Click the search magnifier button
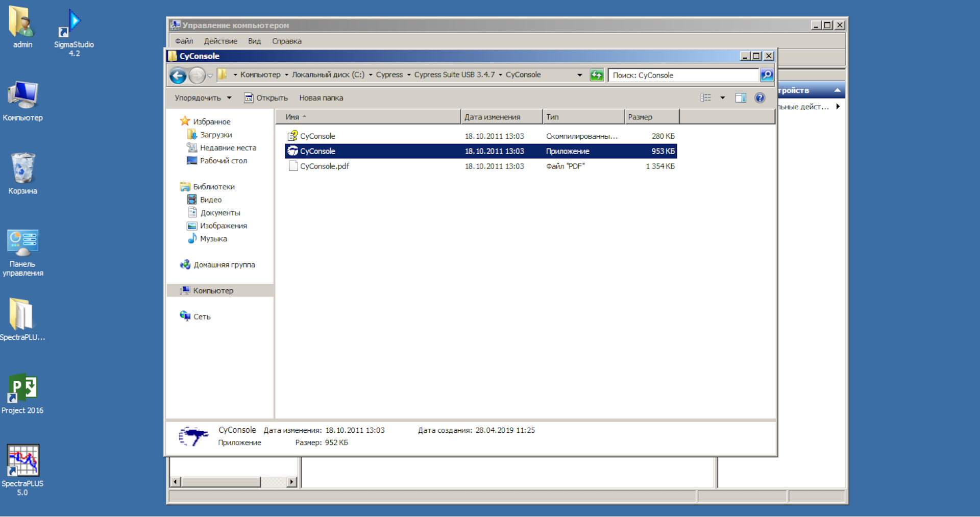980x517 pixels. click(x=766, y=75)
